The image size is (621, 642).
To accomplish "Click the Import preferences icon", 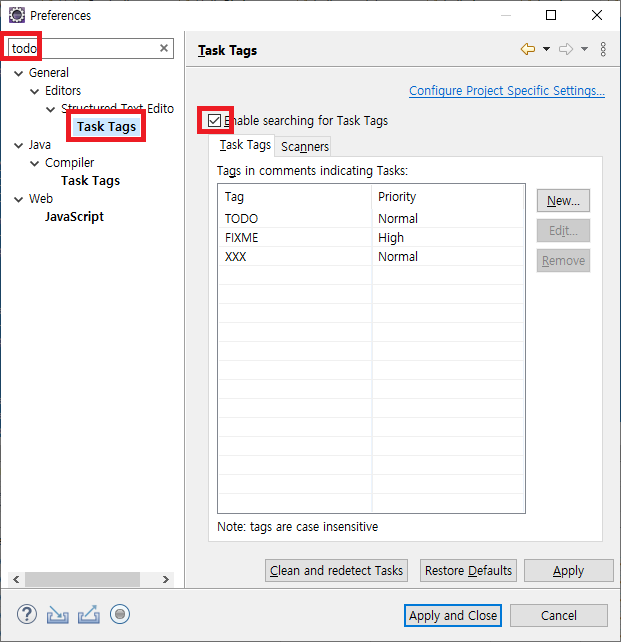I will [x=57, y=615].
